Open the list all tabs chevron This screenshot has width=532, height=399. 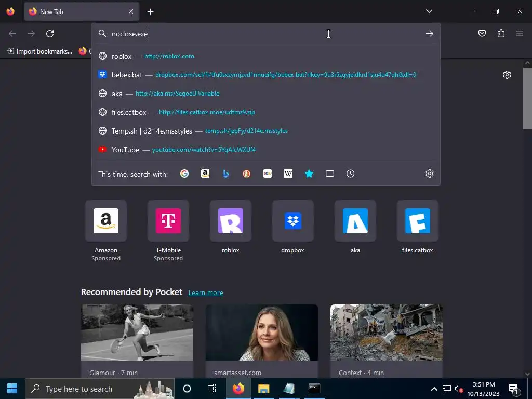tap(429, 11)
